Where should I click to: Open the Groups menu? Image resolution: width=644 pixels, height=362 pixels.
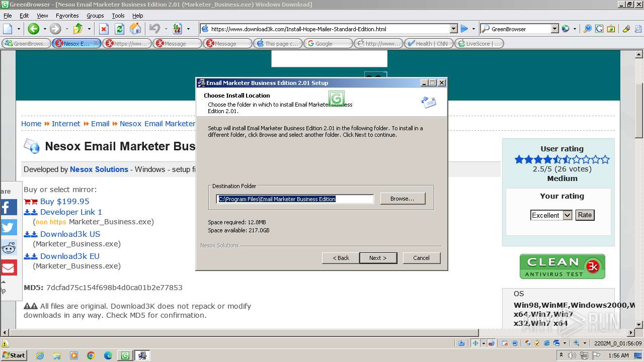click(x=95, y=16)
